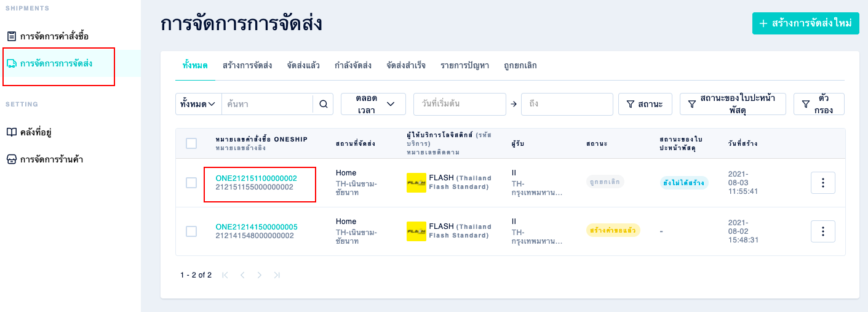Click the delivery truck icon in sidebar

pyautogui.click(x=11, y=63)
